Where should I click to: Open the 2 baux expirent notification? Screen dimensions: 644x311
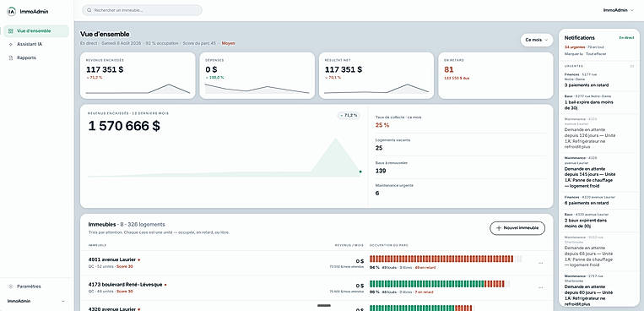599,221
